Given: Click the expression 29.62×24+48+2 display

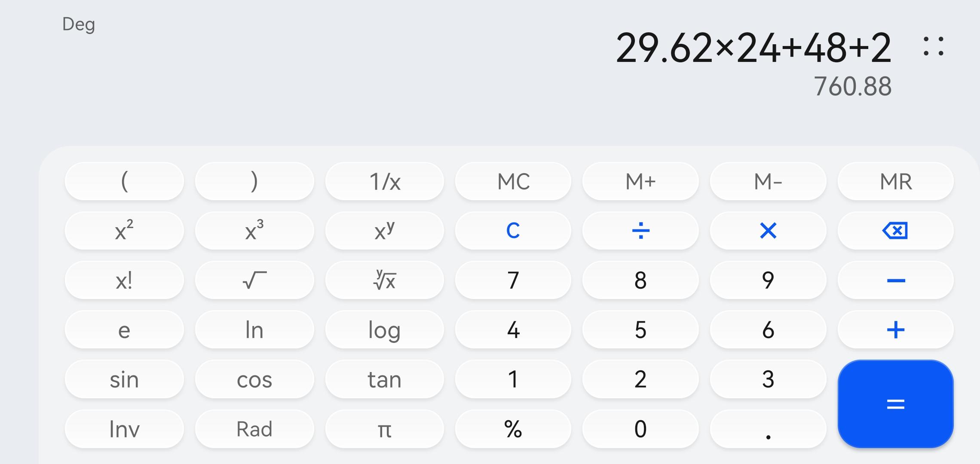Looking at the screenshot, I should coord(753,48).
